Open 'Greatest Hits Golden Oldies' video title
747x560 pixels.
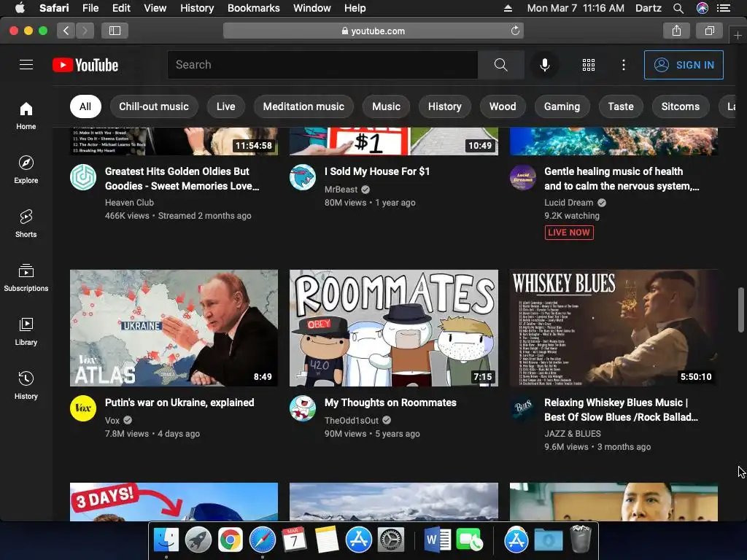182,179
